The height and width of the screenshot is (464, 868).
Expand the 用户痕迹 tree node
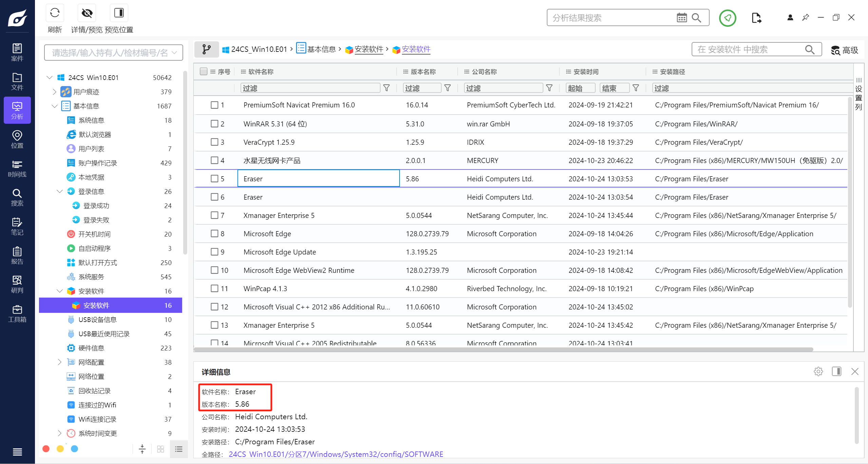55,92
